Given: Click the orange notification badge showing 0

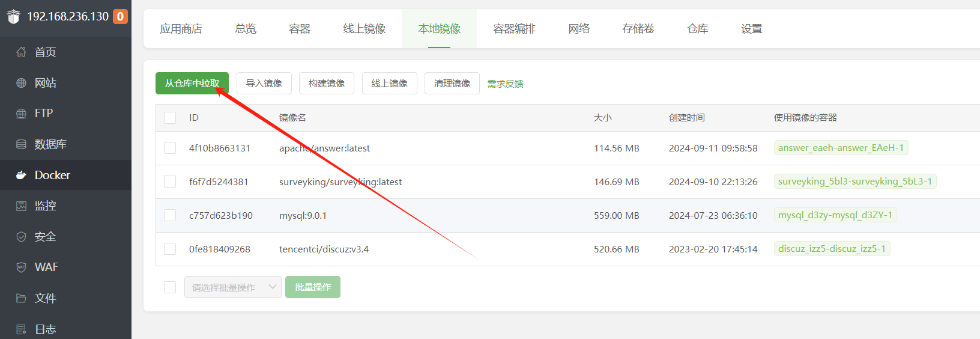Looking at the screenshot, I should pos(120,16).
